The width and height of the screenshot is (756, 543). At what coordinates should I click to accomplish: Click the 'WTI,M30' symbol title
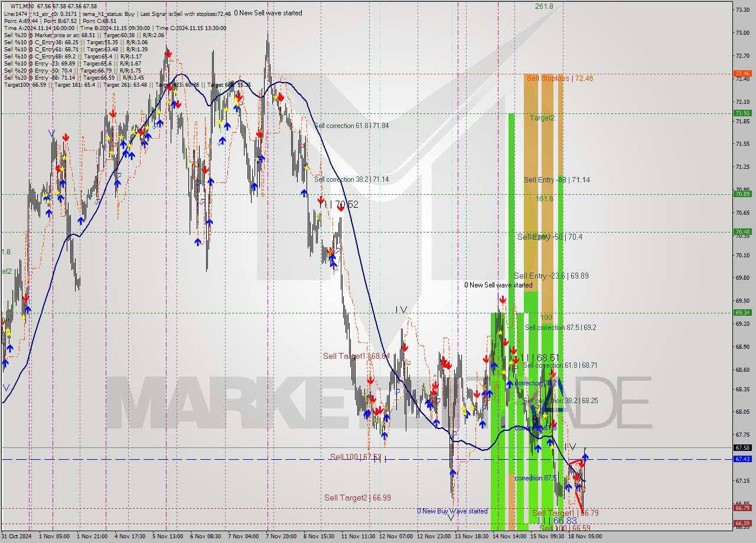tap(23, 6)
